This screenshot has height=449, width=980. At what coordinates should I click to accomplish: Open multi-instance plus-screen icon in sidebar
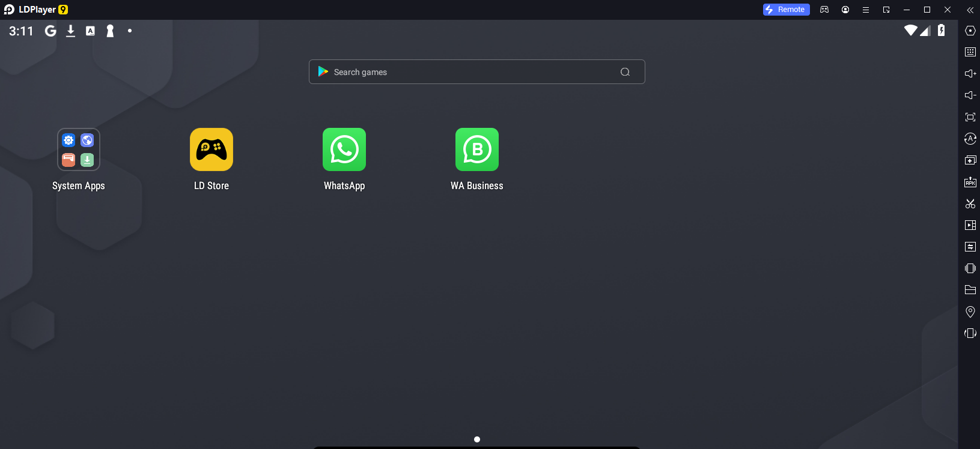(x=970, y=160)
